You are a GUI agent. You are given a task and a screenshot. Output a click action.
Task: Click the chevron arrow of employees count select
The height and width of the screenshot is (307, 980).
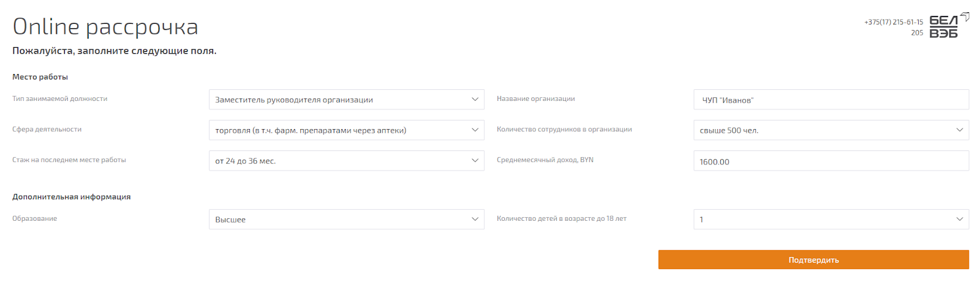960,130
